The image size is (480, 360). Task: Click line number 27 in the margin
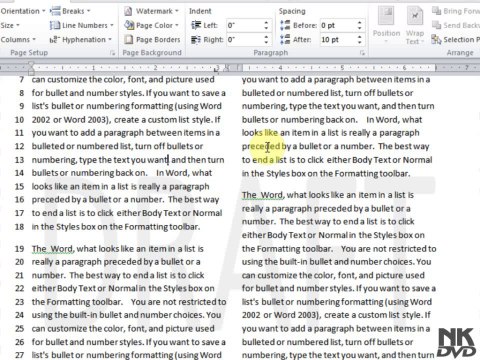pos(20,355)
